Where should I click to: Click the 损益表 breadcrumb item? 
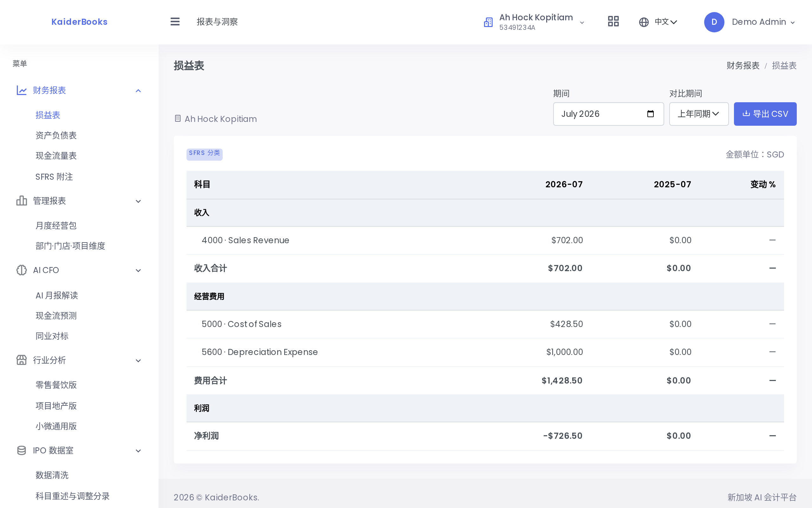click(x=784, y=65)
